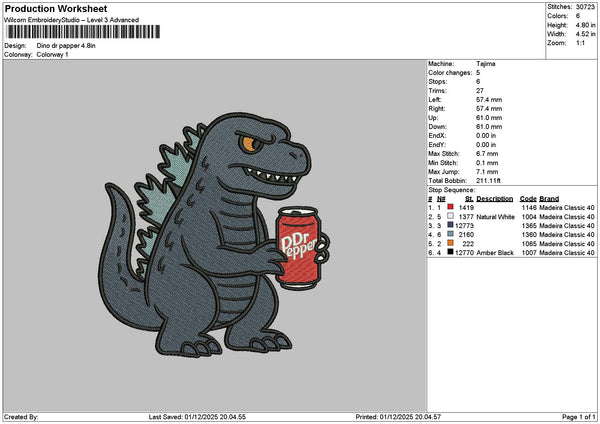The width and height of the screenshot is (600, 424).
Task: Click thread code "1365"
Action: coord(529,226)
